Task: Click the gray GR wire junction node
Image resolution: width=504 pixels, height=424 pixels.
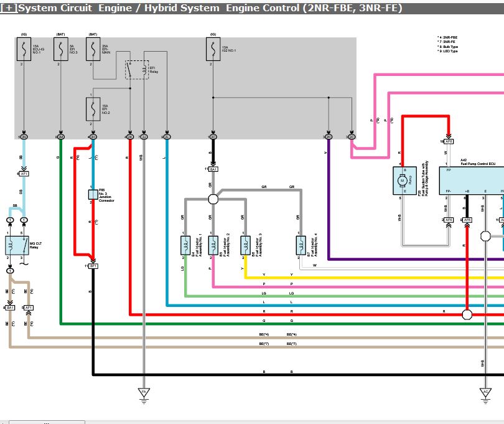Action: (x=213, y=199)
